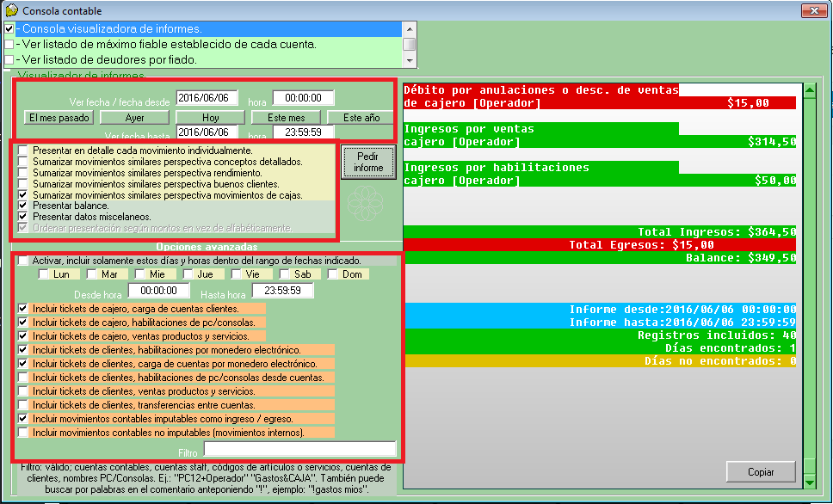Activate 'incluir solamente estos días y horas'

23,261
